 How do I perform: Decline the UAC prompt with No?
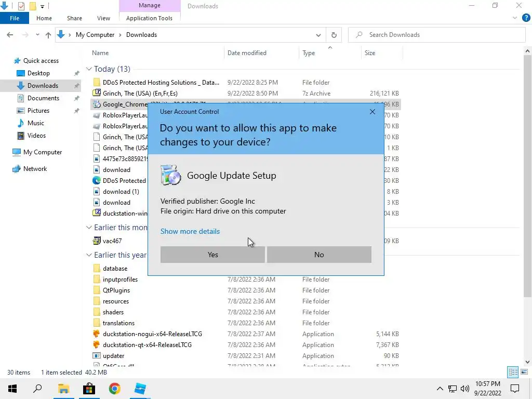[319, 255]
